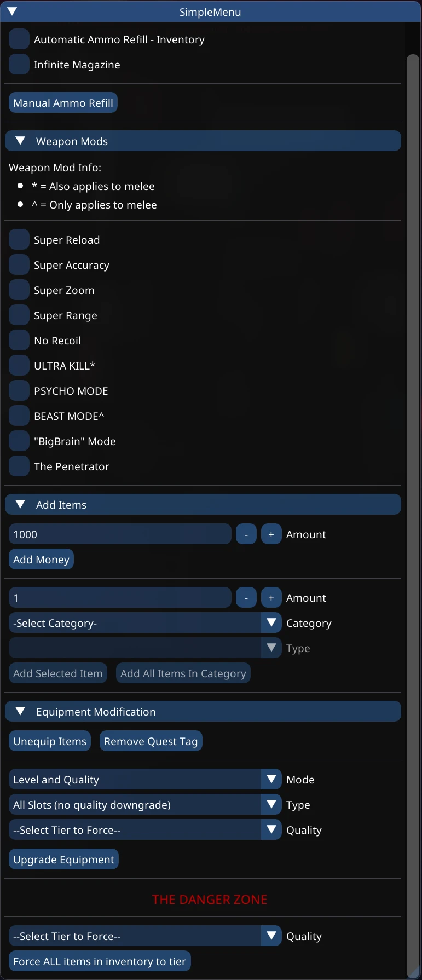Click the Manual Ammo Refill button
The height and width of the screenshot is (980, 422).
pyautogui.click(x=62, y=102)
